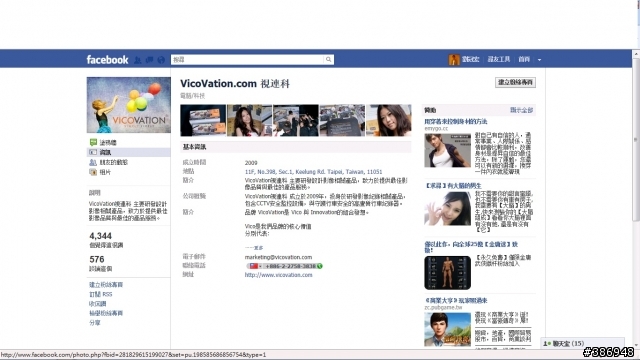Open the fifth photo of woman's face
This screenshot has width=640, height=360.
click(389, 120)
